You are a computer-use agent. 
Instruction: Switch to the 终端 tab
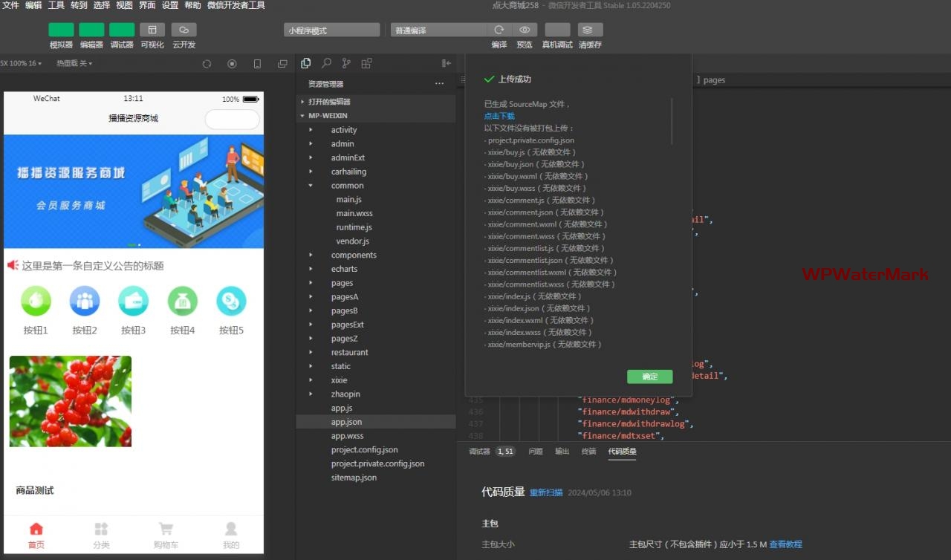[588, 452]
